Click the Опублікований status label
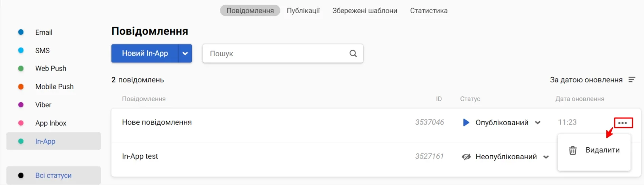 (x=502, y=123)
